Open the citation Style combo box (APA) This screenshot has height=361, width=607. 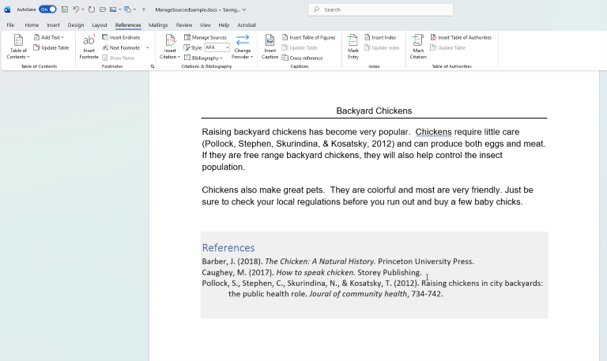click(x=217, y=48)
